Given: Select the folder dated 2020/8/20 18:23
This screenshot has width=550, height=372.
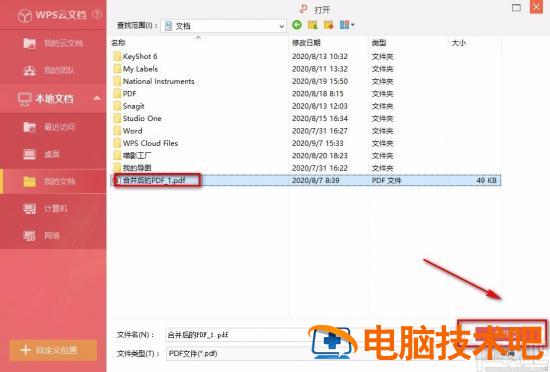Looking at the screenshot, I should coord(132,156).
